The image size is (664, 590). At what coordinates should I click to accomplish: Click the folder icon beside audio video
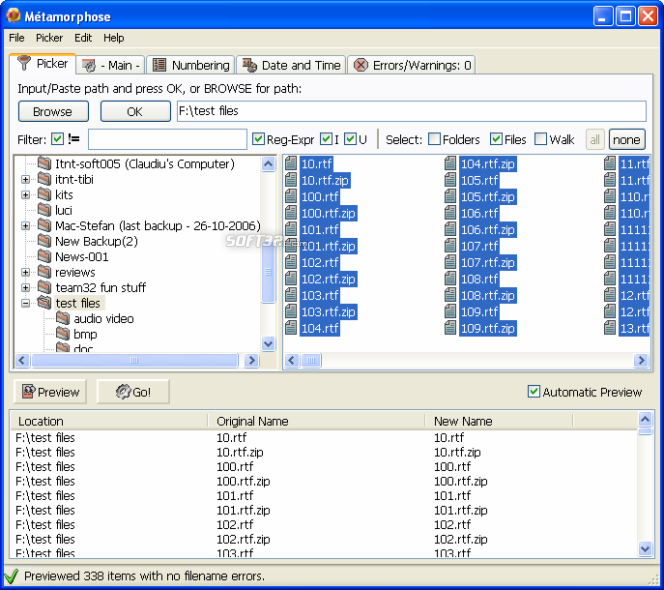(63, 318)
